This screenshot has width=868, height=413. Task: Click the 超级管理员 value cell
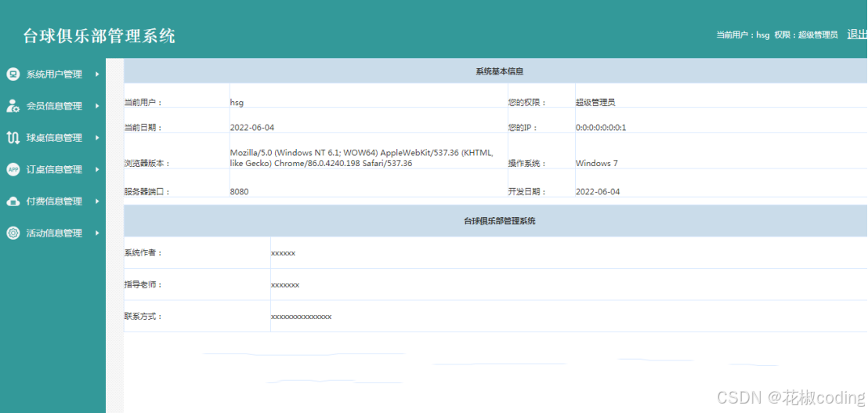[595, 103]
